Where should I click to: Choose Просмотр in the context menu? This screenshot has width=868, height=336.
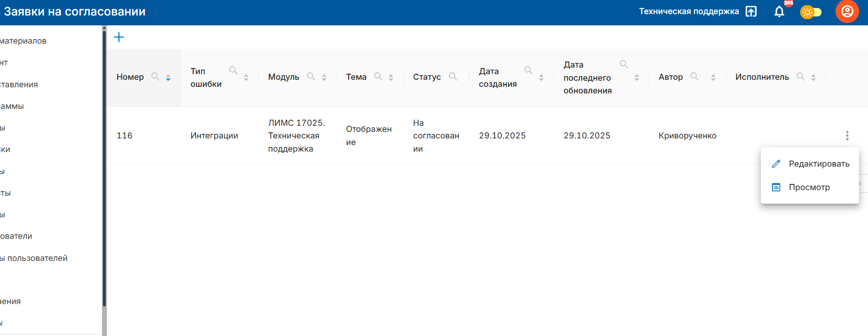click(x=809, y=187)
